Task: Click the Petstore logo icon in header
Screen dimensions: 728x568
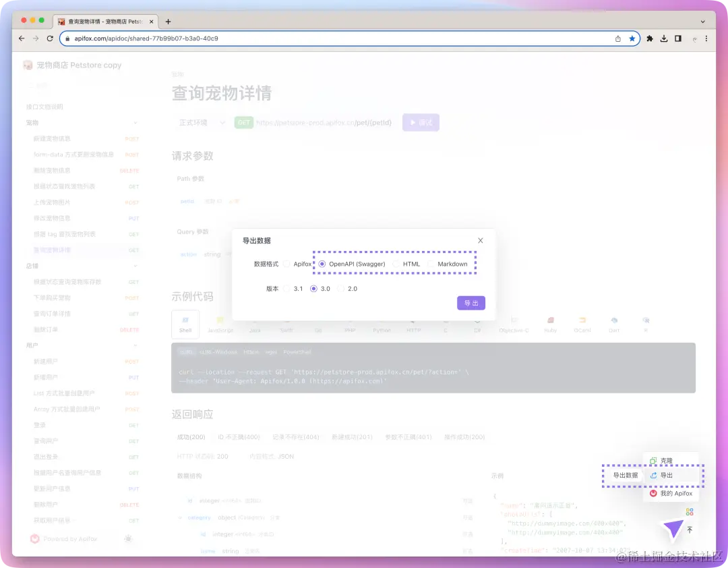Action: click(x=28, y=65)
